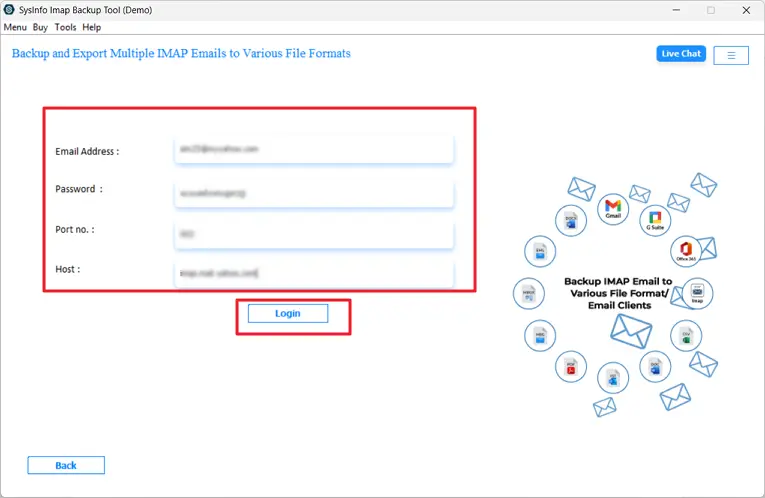Click the G Suite icon in the illustration
The height and width of the screenshot is (498, 765).
tap(655, 220)
